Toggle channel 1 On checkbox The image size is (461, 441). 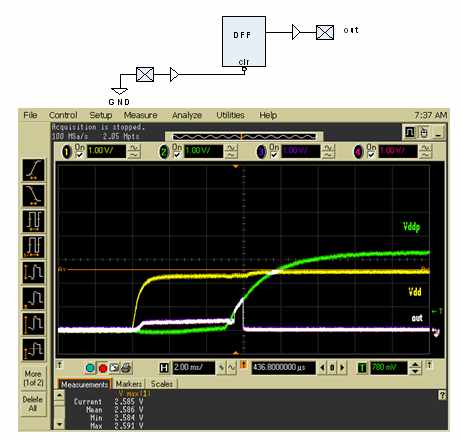click(80, 155)
